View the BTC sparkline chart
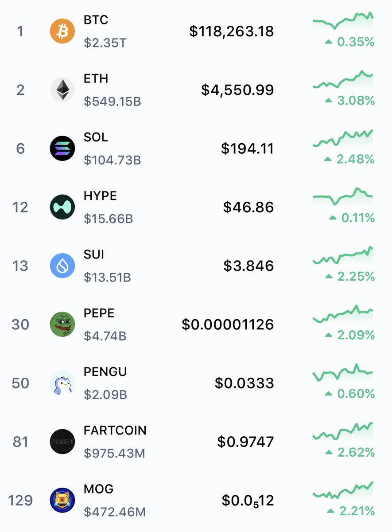Viewport: 392px width, 532px height. [x=343, y=21]
